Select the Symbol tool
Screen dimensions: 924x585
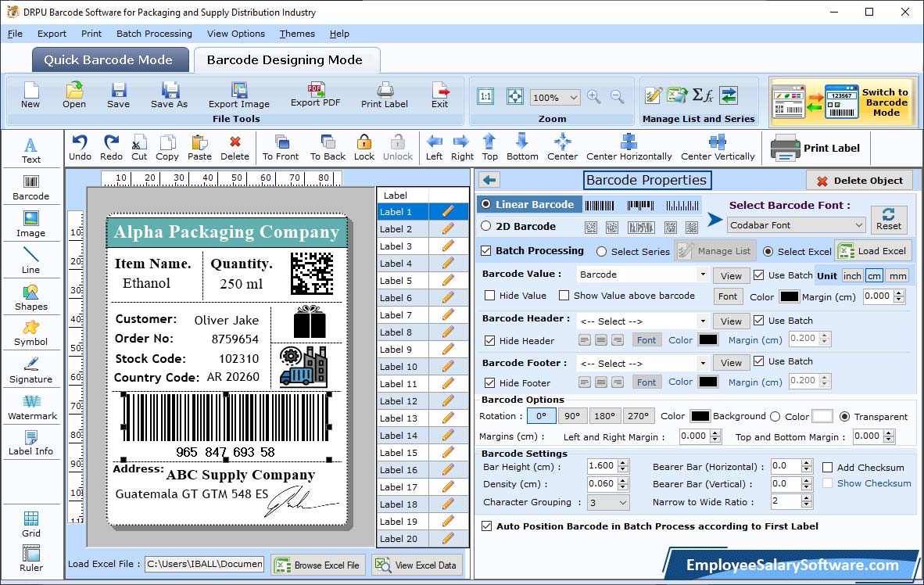pos(30,333)
